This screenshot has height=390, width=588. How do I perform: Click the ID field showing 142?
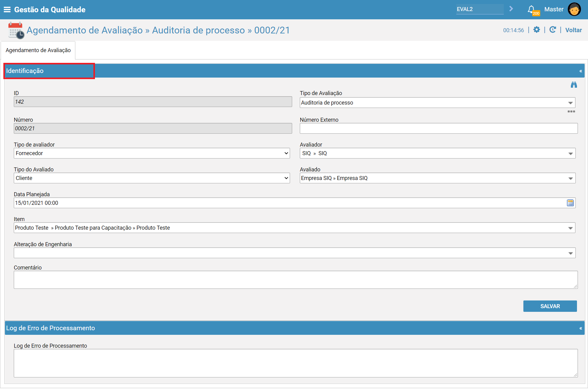153,102
